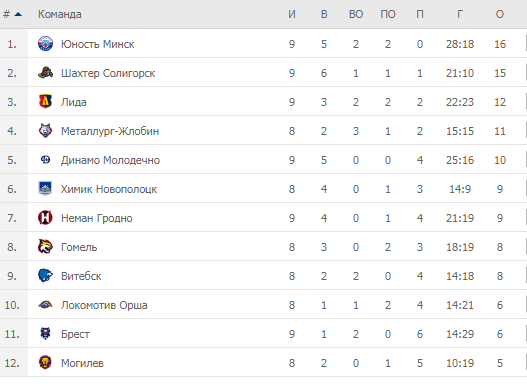Click the Витебск bear logo
The image size is (527, 391).
45,275
